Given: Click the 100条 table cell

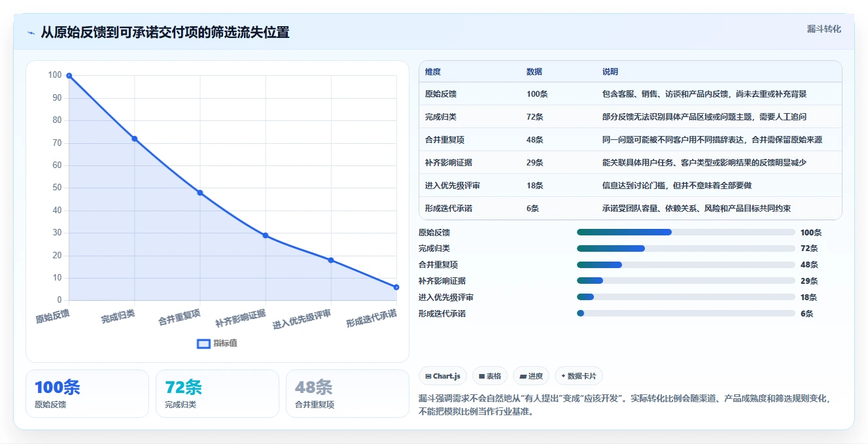Looking at the screenshot, I should (537, 94).
